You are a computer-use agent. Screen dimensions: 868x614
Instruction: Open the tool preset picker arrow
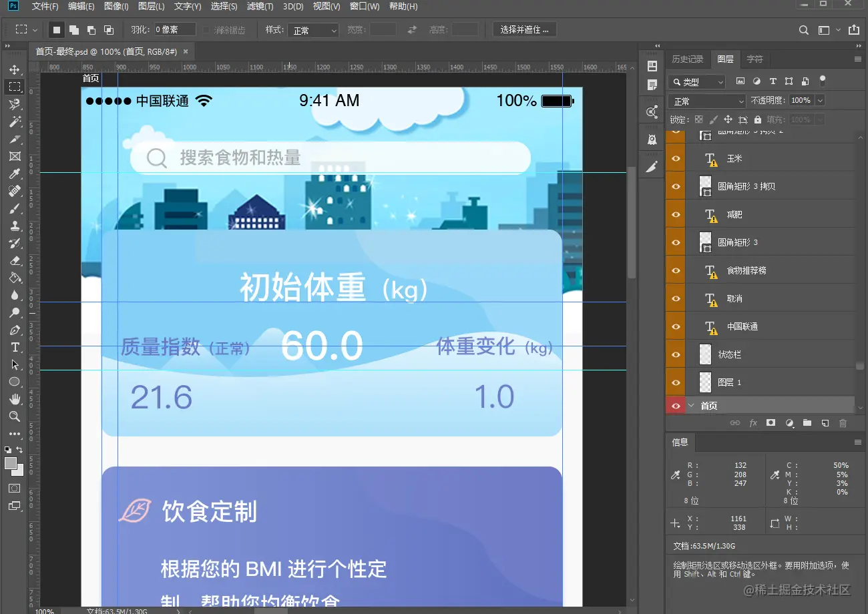coord(35,30)
